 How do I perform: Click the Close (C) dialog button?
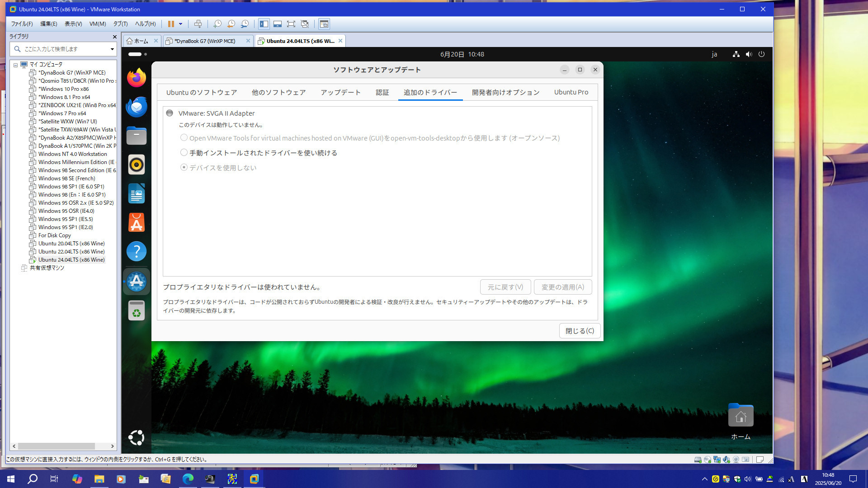[x=580, y=331]
